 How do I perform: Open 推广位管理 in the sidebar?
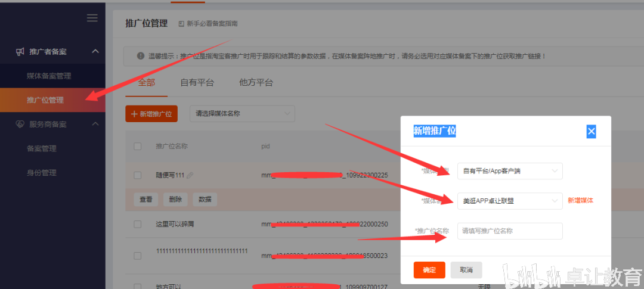[x=52, y=100]
